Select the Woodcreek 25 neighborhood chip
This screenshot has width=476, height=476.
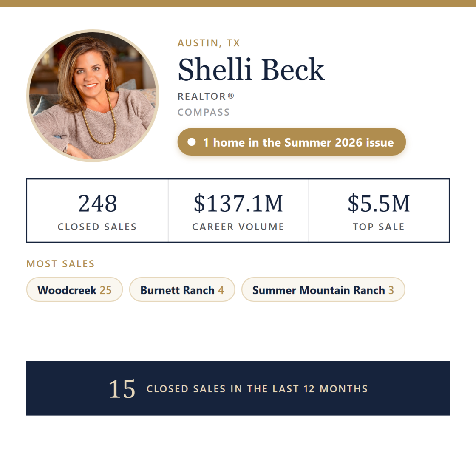pos(75,289)
